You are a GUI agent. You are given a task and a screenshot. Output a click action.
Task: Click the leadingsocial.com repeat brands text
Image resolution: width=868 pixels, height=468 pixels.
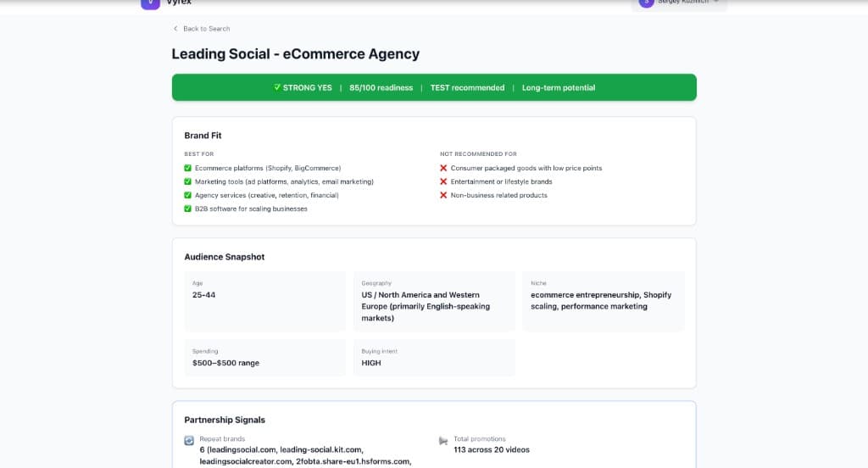pyautogui.click(x=305, y=455)
